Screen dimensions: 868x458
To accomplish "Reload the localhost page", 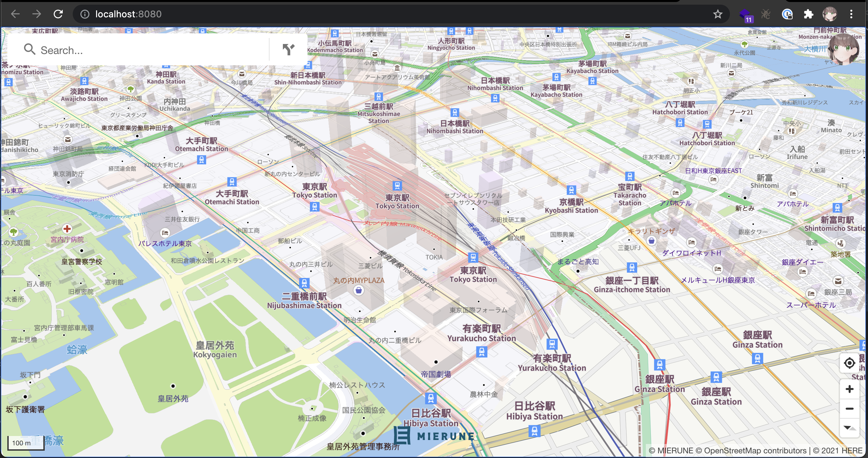I will [58, 14].
